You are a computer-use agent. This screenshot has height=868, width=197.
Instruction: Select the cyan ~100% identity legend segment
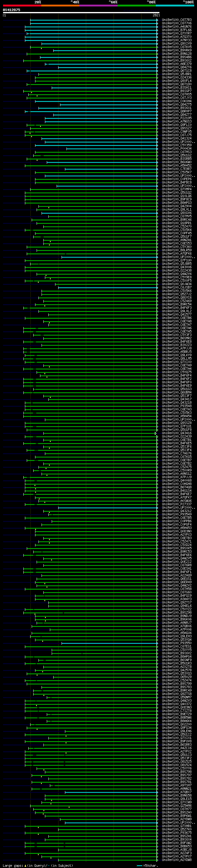175,6
